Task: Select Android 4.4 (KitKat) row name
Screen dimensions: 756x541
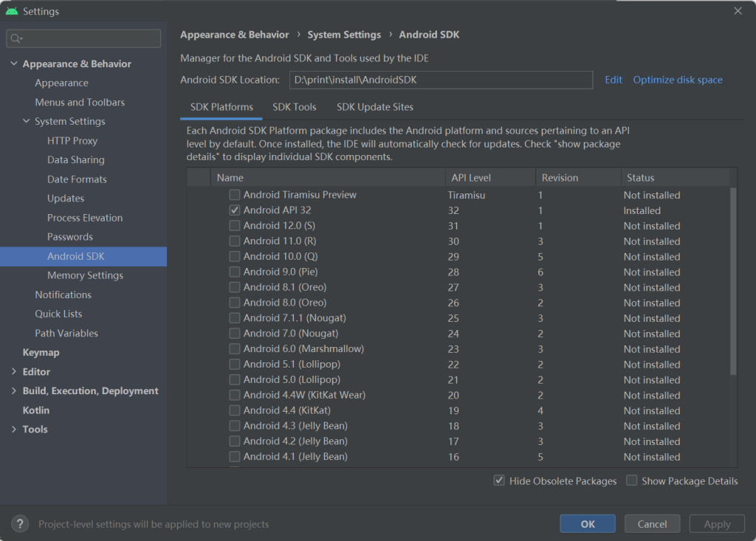Action: [287, 411]
